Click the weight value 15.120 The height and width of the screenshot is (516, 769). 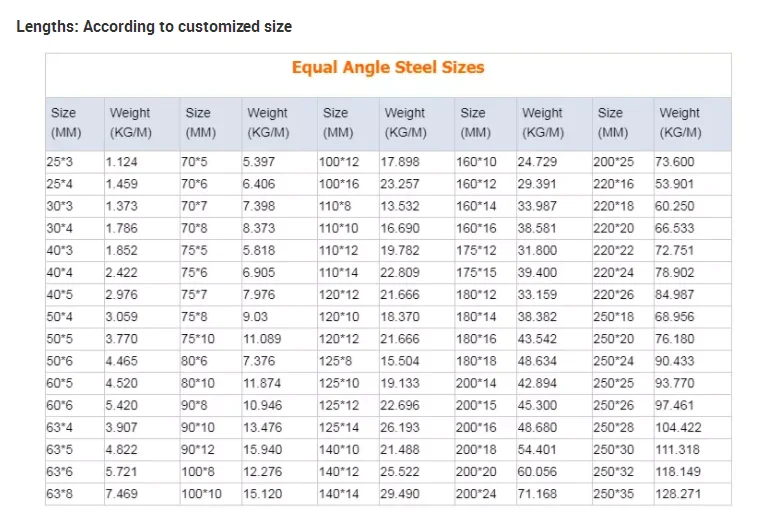coord(262,493)
